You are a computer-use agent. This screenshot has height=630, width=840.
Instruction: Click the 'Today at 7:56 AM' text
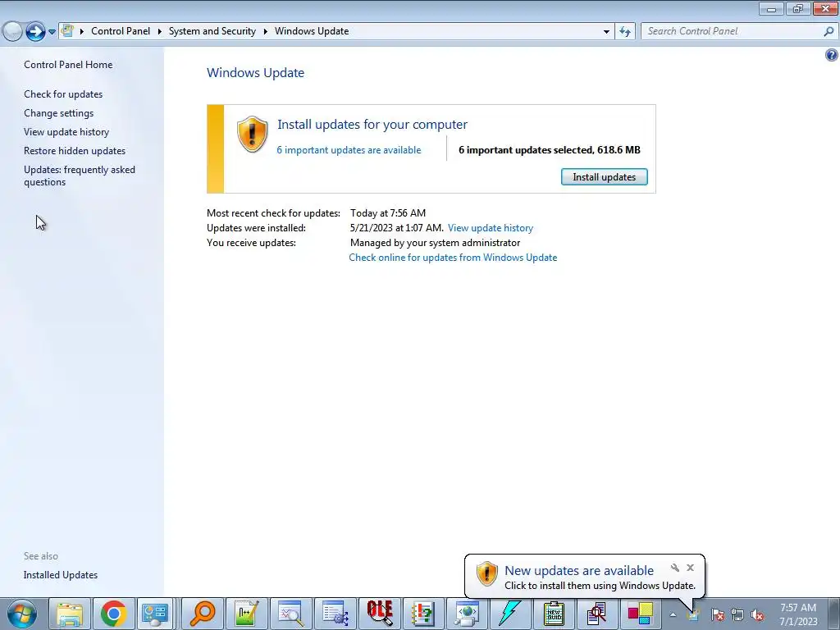(388, 213)
